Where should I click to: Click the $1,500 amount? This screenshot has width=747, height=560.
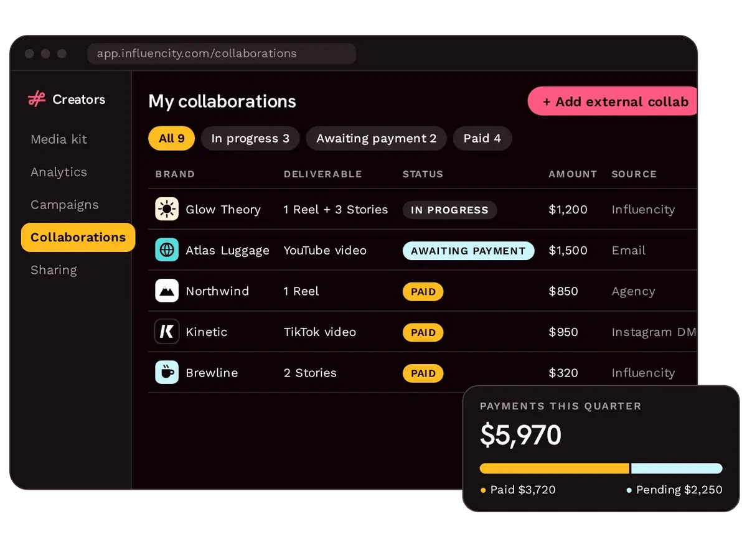tap(568, 250)
